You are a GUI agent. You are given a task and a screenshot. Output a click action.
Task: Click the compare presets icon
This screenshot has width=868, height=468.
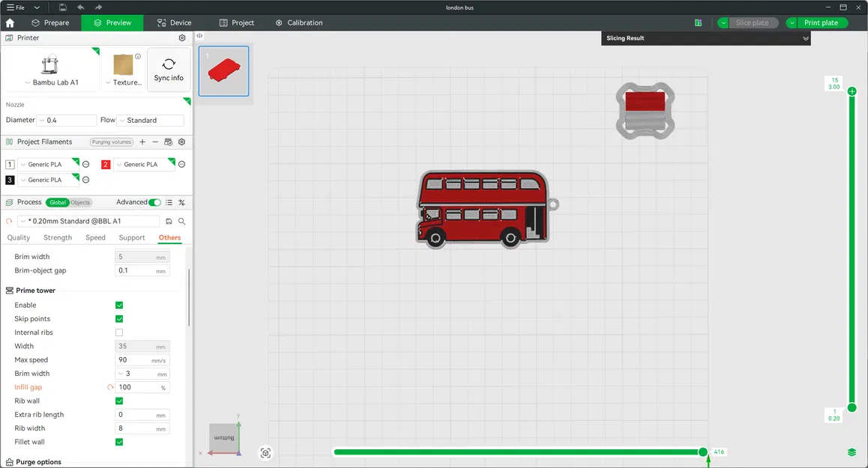pos(181,202)
